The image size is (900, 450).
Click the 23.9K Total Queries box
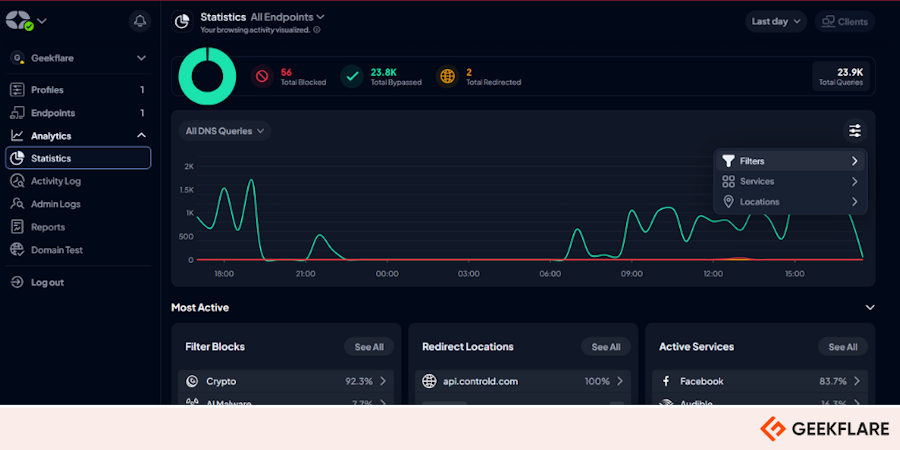[841, 76]
